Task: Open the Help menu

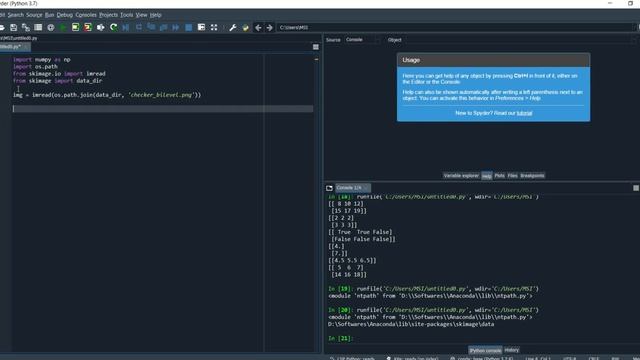Action: pyautogui.click(x=156, y=15)
